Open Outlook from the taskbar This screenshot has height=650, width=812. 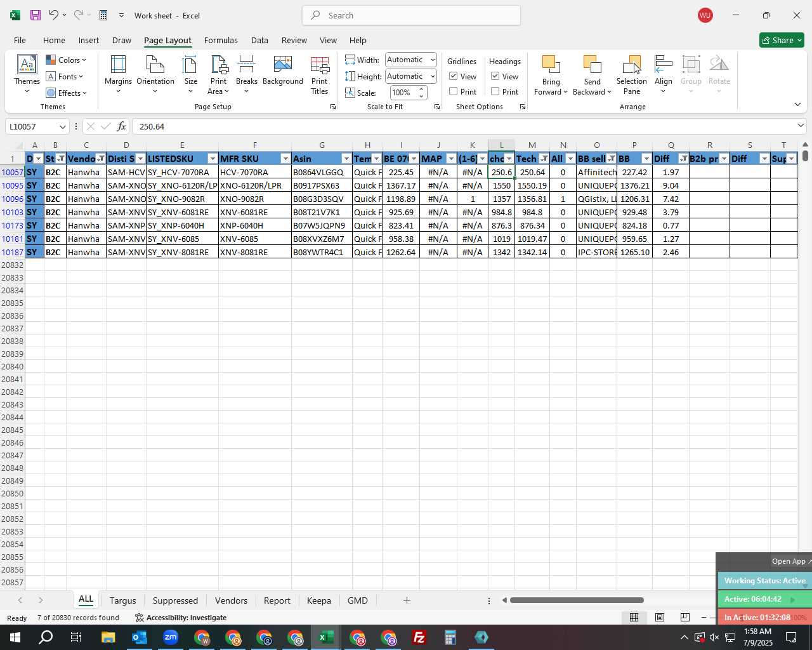(x=140, y=637)
